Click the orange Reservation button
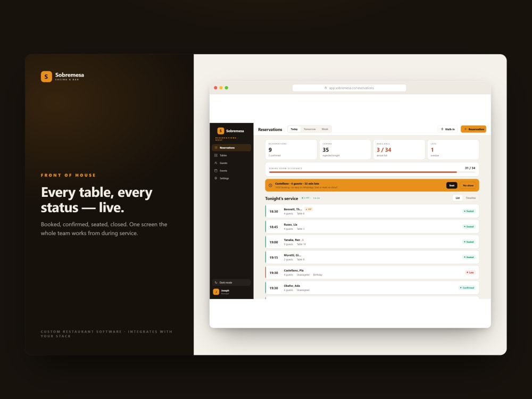Image resolution: width=532 pixels, height=399 pixels. click(x=473, y=129)
